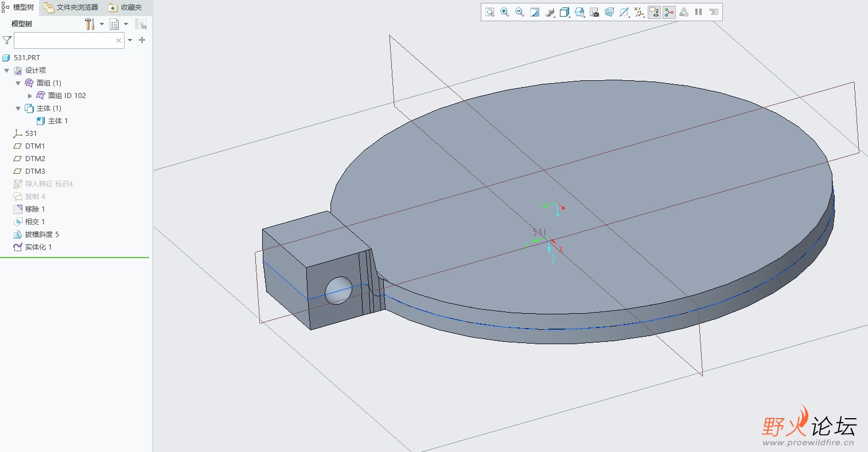Open dropdown arrow beside hammer settings icon

click(102, 24)
